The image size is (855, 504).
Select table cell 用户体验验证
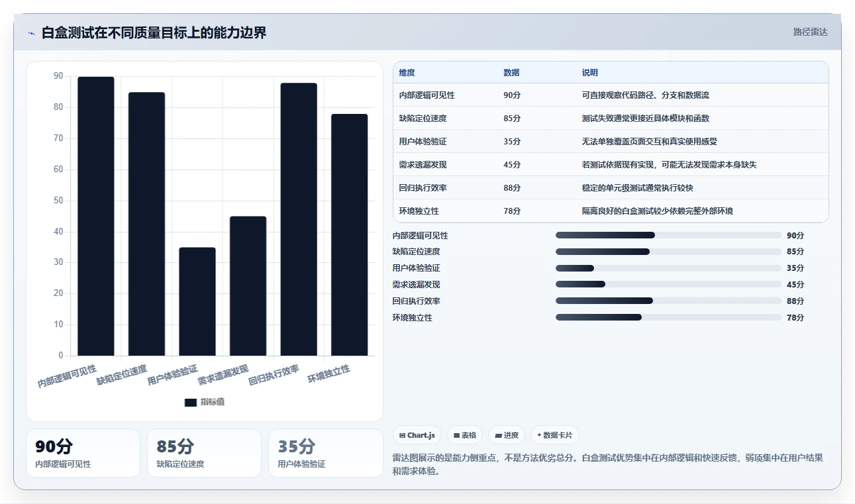[423, 142]
